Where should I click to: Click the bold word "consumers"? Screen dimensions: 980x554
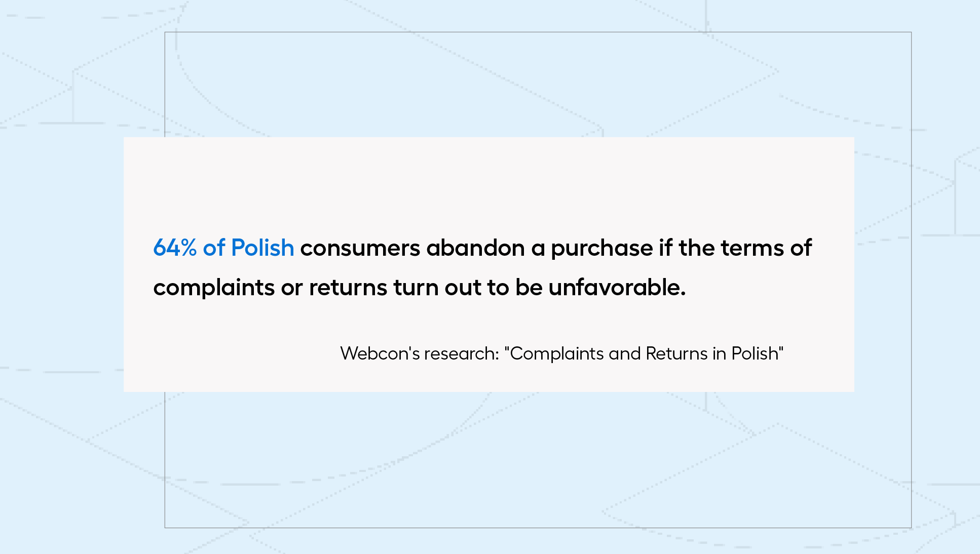[x=360, y=249]
